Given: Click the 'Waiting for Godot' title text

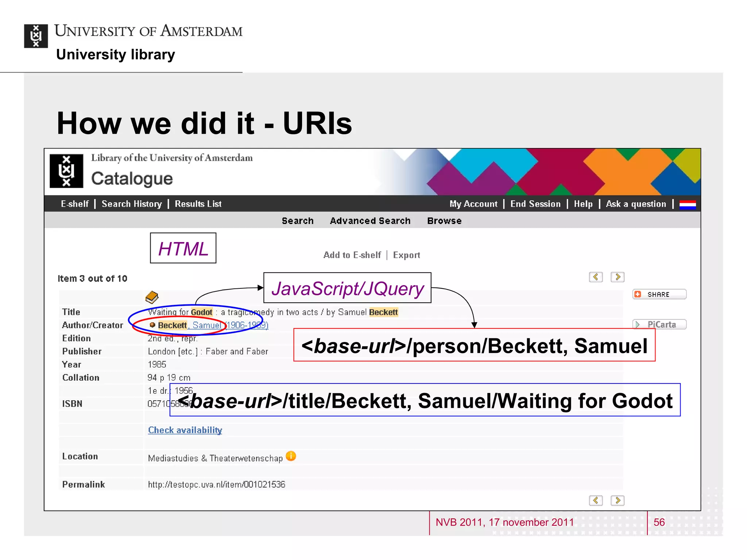Looking at the screenshot, I should [180, 312].
